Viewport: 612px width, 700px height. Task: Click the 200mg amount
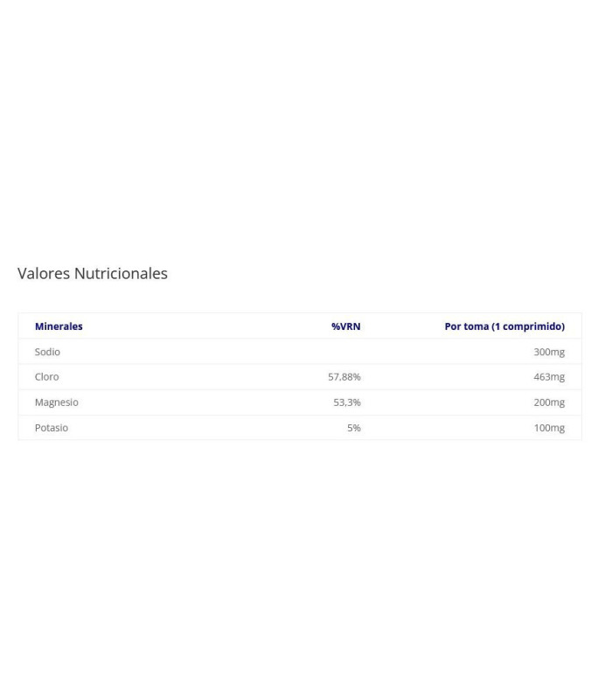[549, 402]
